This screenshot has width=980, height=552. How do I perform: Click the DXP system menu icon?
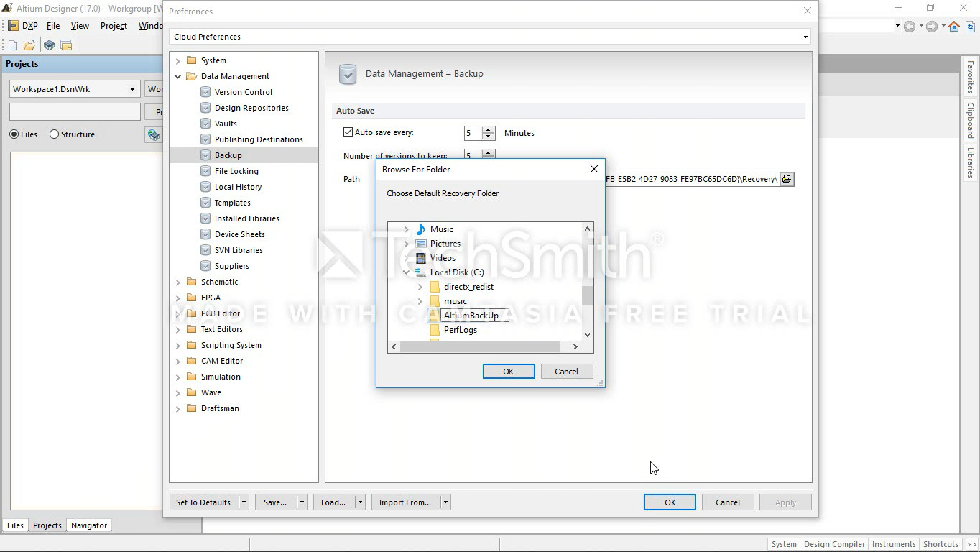click(13, 26)
